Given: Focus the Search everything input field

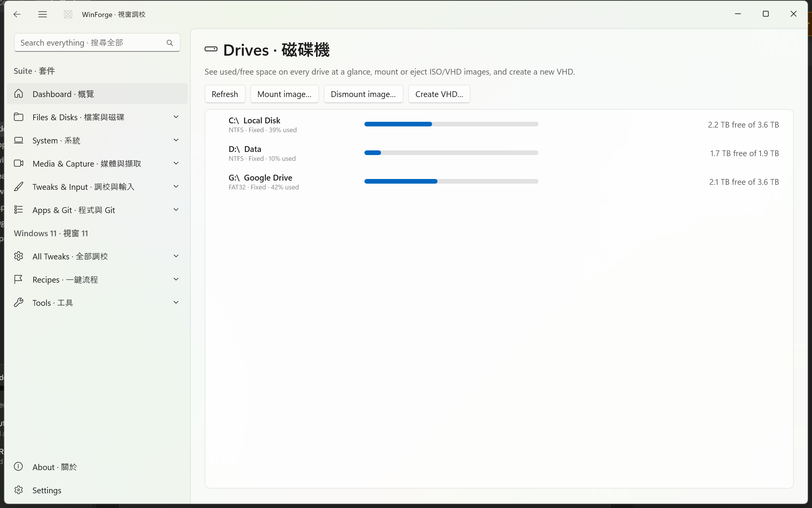Looking at the screenshot, I should click(x=97, y=43).
